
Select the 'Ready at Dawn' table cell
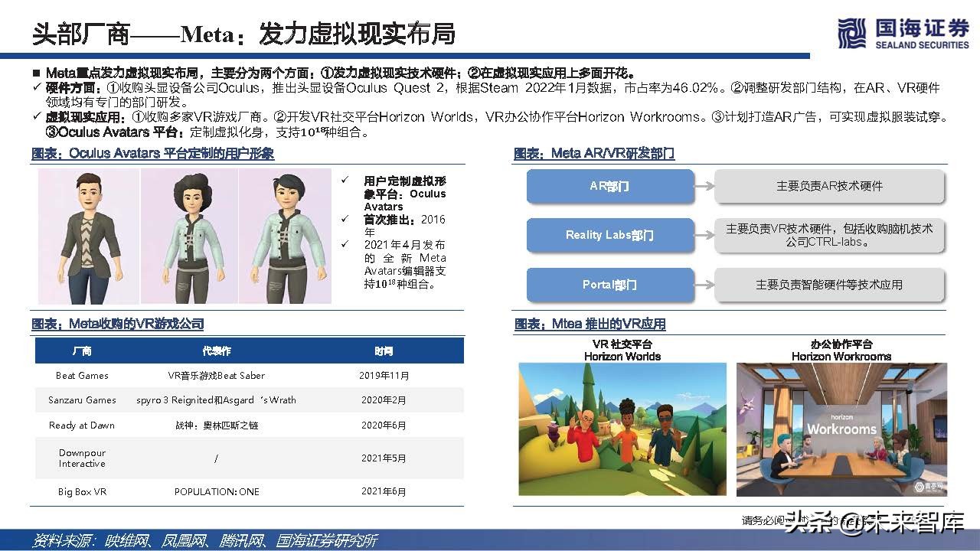(x=82, y=425)
